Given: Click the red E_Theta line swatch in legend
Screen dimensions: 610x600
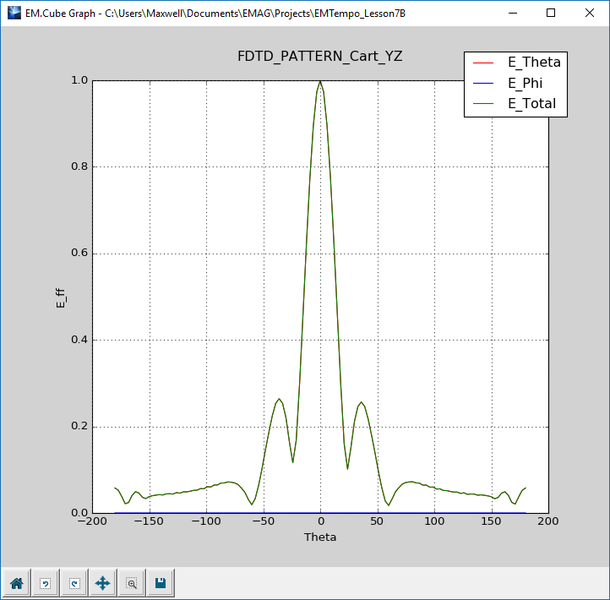Looking at the screenshot, I should (485, 62).
